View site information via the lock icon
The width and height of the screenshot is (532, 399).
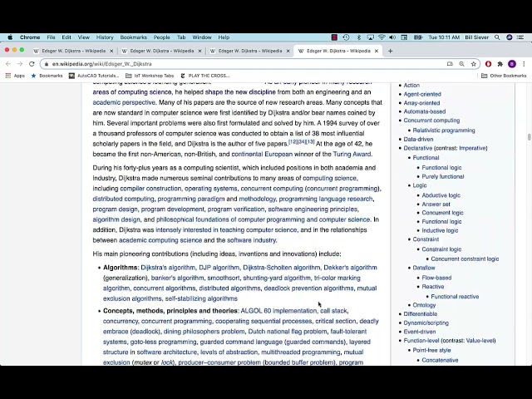(47, 64)
